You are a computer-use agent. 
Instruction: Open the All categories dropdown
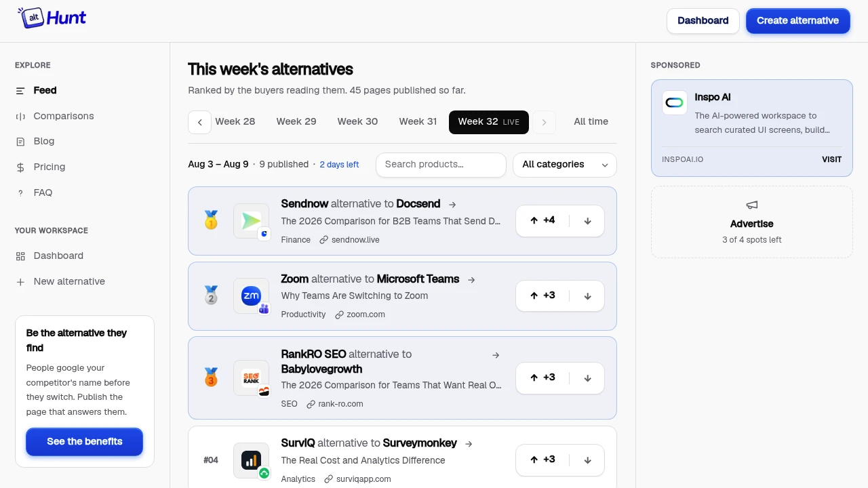click(x=565, y=165)
